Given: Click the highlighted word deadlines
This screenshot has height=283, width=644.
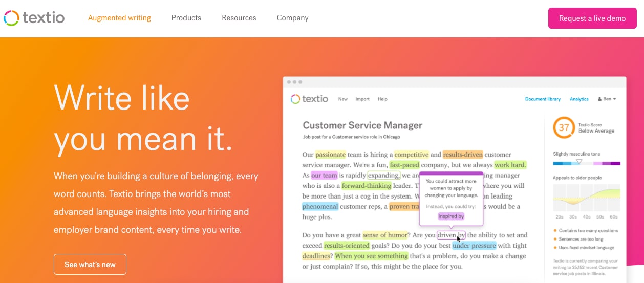Looking at the screenshot, I should (x=316, y=256).
